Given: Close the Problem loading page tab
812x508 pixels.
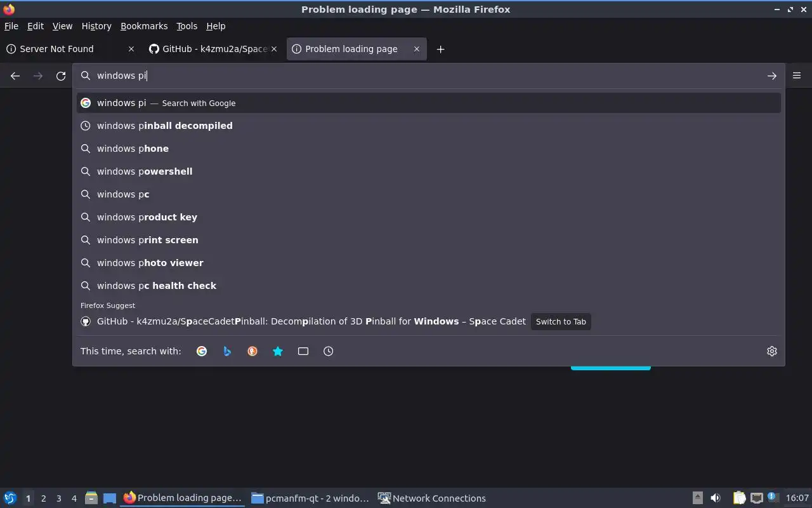Looking at the screenshot, I should 417,49.
